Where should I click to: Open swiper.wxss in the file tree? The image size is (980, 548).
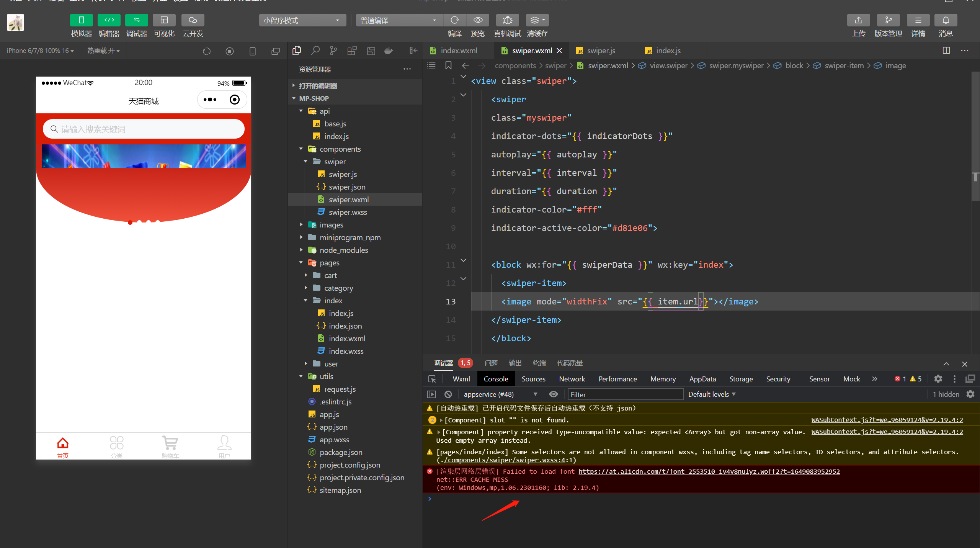coord(348,212)
